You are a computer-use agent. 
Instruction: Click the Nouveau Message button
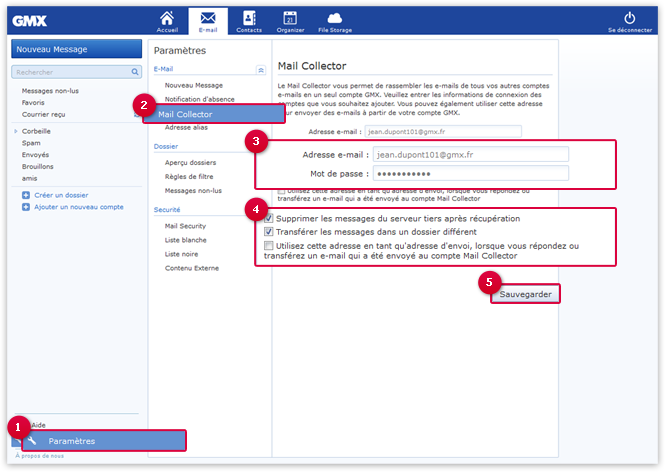(76, 49)
